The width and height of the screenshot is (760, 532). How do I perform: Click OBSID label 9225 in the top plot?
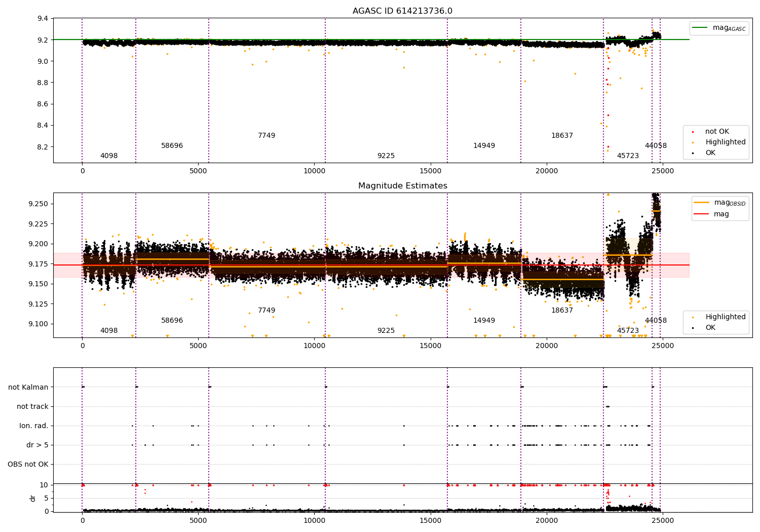386,156
